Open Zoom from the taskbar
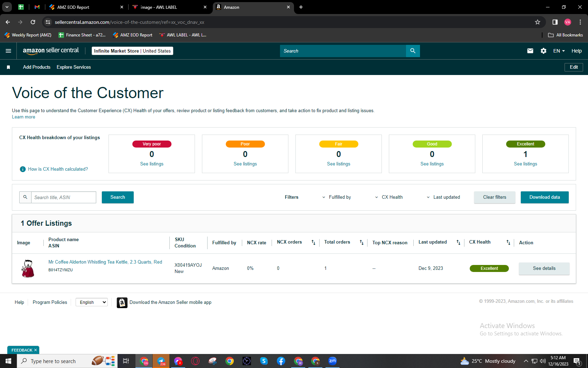The image size is (588, 368). tap(332, 361)
